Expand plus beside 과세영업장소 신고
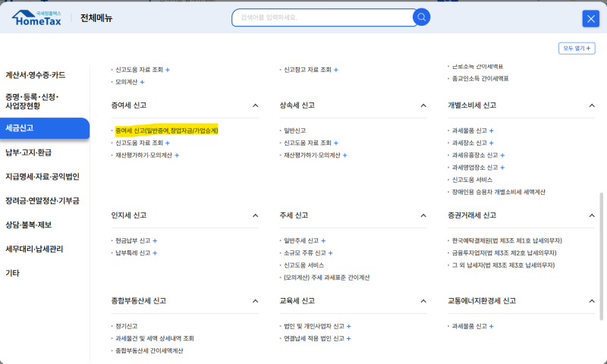607x364 pixels. 502,168
